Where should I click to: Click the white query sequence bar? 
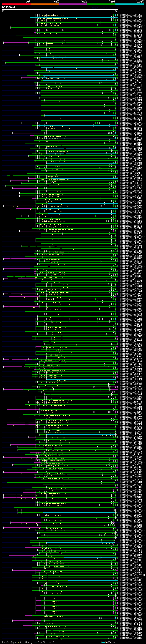(60, 10)
